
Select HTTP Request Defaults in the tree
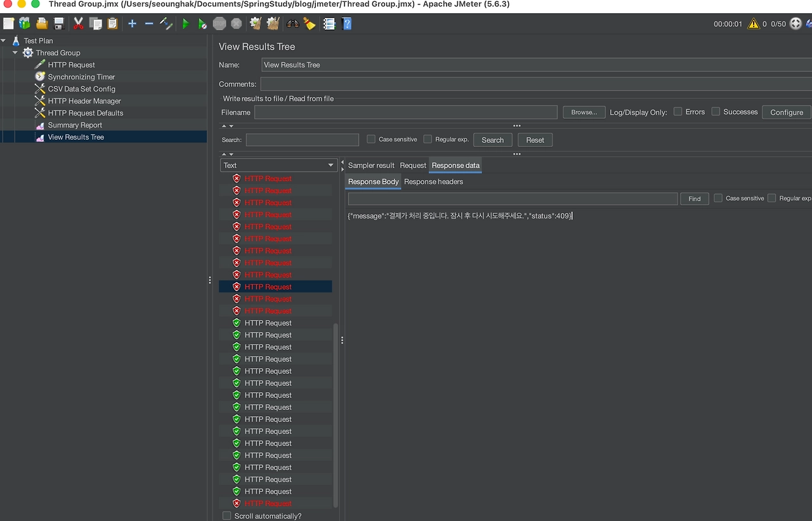point(86,113)
